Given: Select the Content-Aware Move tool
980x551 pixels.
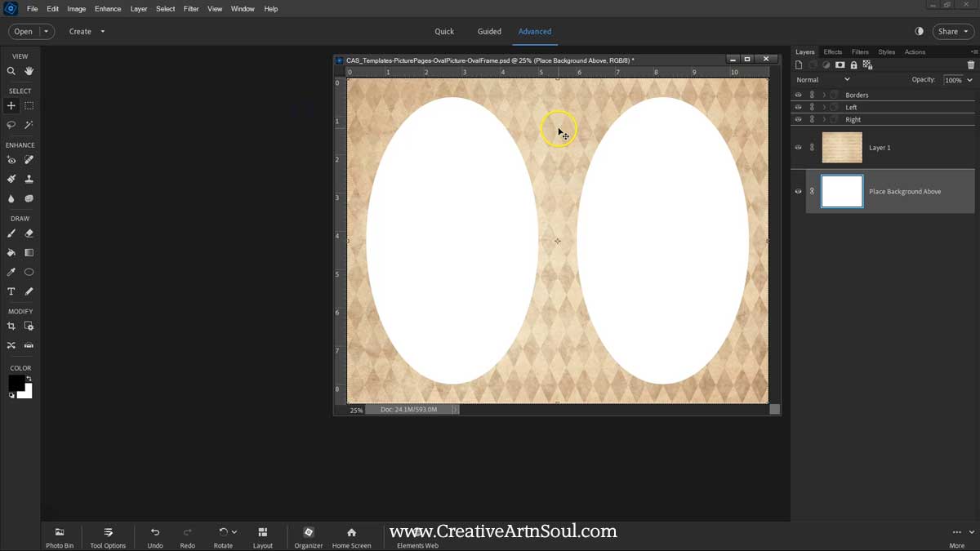Looking at the screenshot, I should (x=11, y=345).
